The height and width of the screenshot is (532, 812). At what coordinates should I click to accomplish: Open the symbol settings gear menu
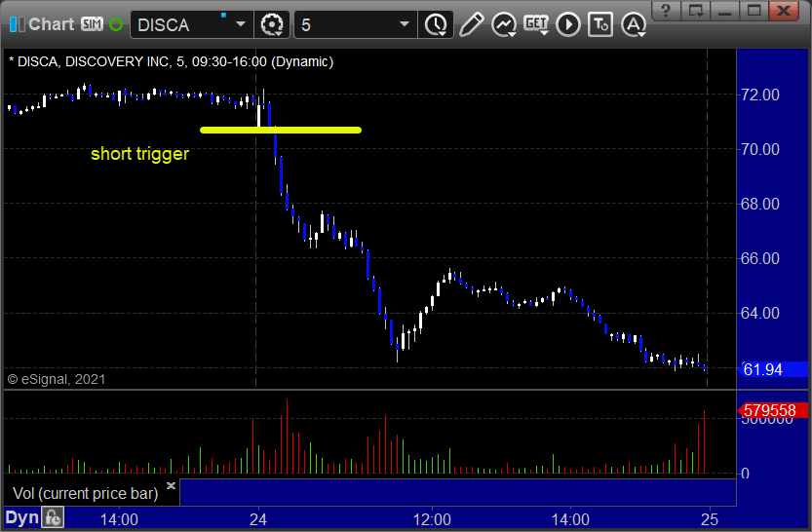point(272,24)
